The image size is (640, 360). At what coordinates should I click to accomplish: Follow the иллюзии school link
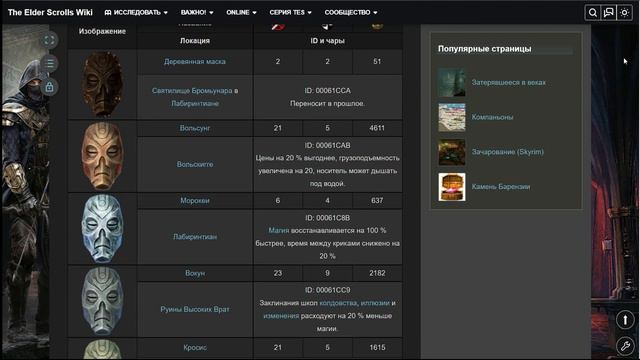click(x=375, y=303)
